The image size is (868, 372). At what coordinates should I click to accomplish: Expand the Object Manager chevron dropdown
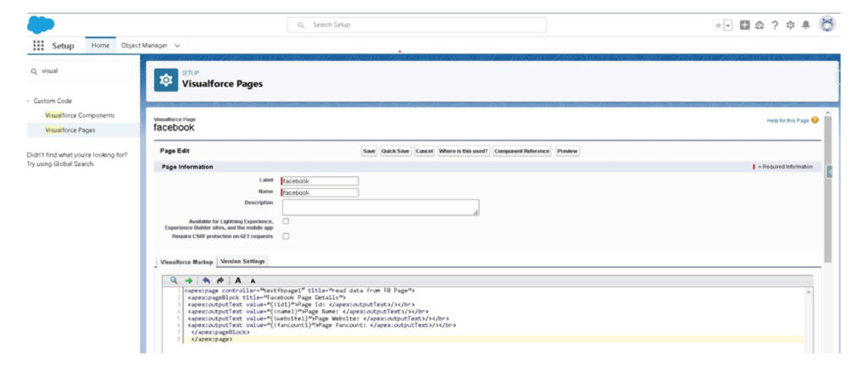coord(177,46)
